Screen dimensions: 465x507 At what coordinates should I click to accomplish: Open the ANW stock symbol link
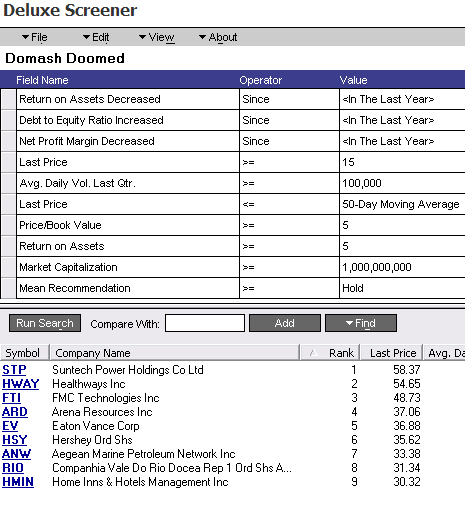pos(16,454)
